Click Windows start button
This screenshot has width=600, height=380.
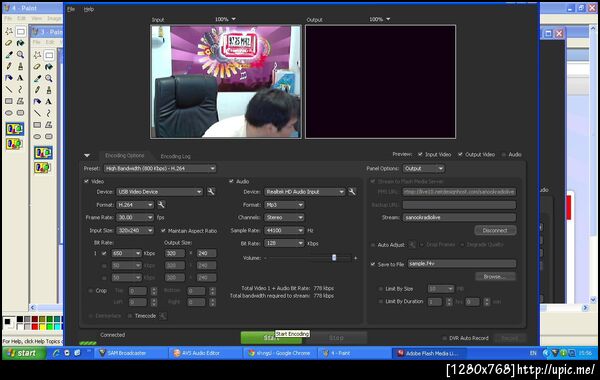click(24, 353)
